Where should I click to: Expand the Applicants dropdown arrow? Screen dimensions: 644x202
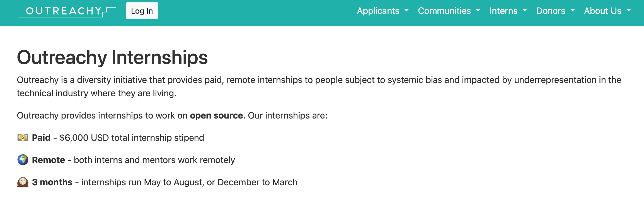tap(406, 10)
